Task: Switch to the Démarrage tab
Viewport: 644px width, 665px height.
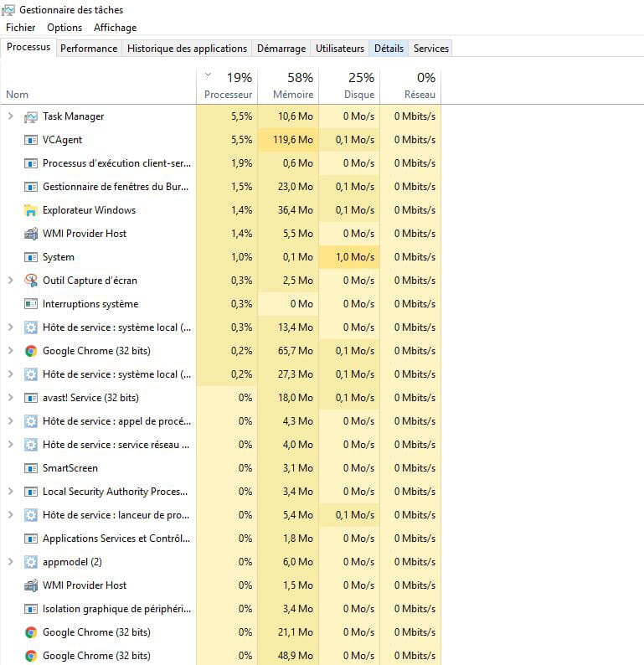Action: click(x=281, y=49)
